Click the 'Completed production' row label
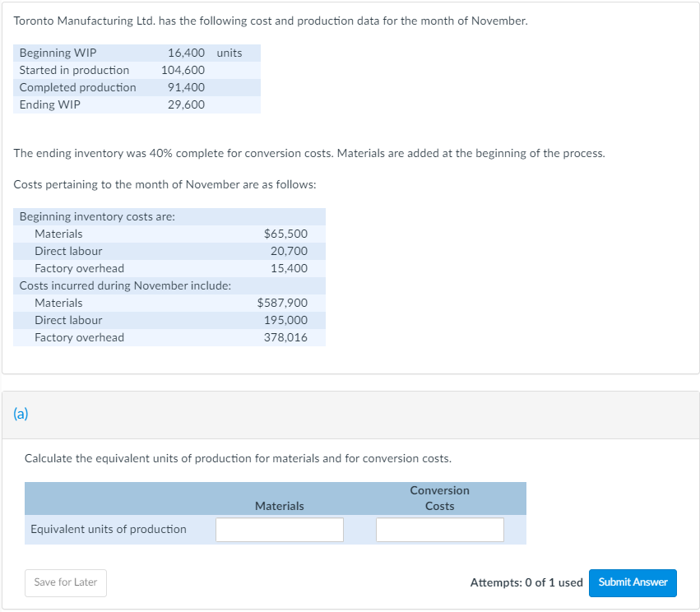 [77, 87]
